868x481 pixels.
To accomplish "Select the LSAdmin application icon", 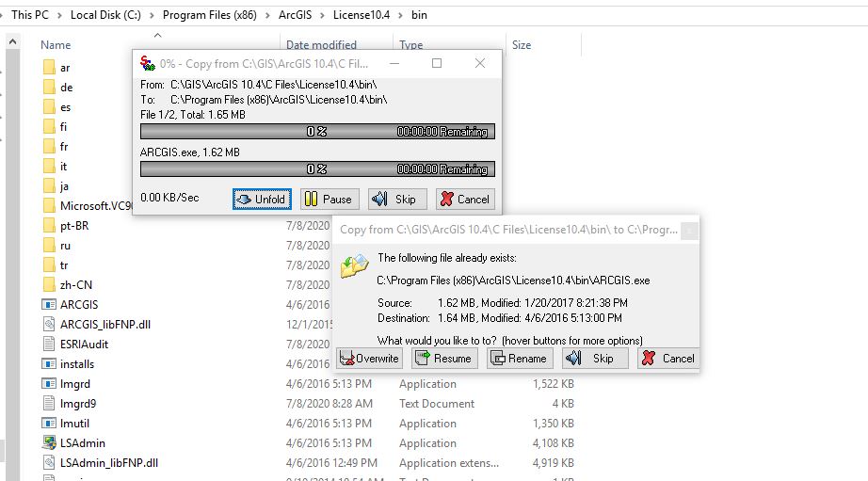I will 49,442.
